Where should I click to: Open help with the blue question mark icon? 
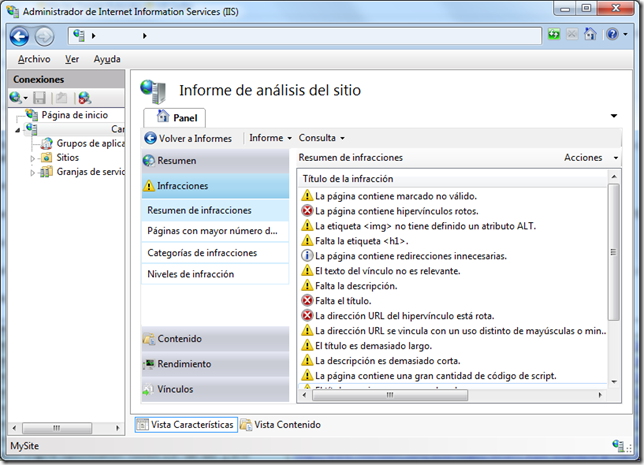coord(612,34)
